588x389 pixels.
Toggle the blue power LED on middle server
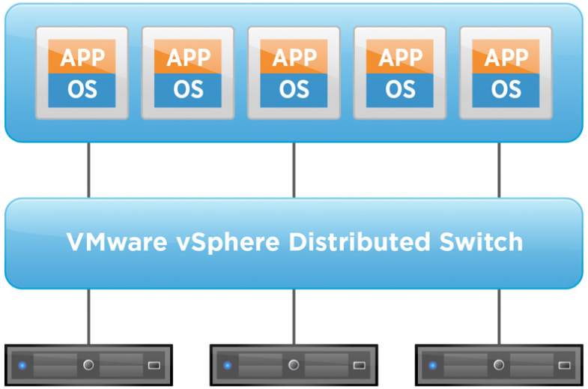click(x=227, y=366)
